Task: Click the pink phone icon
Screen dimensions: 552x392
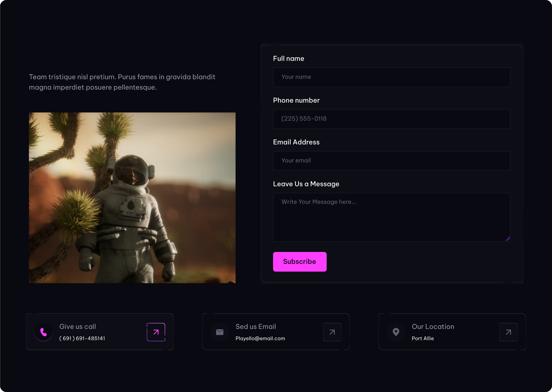Action: [x=43, y=332]
